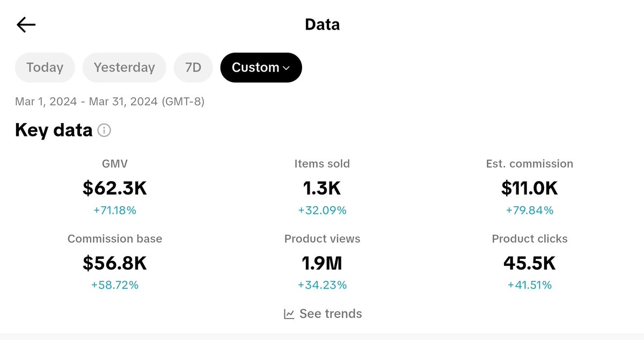
Task: Click the +79.84% commission change
Action: [530, 211]
